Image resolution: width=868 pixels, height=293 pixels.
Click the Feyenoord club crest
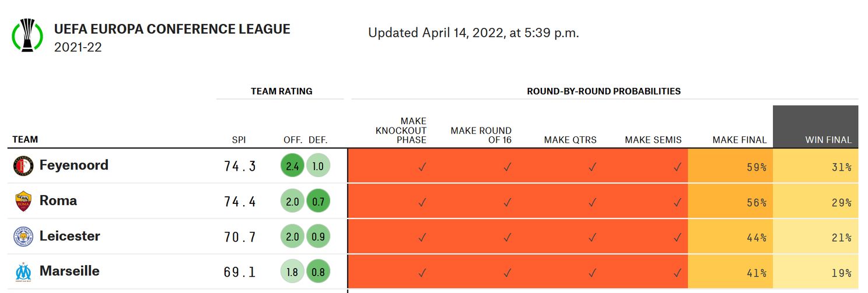23,167
